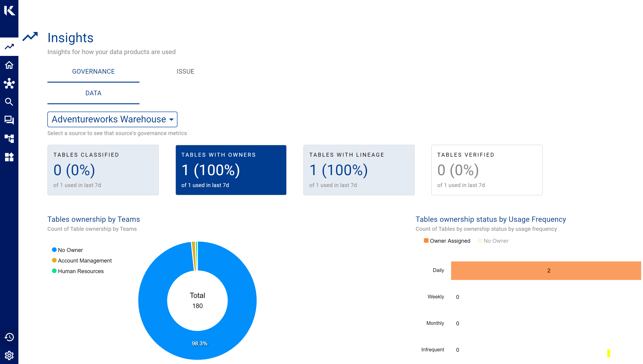Click the Infrequent label in usage chart
The height and width of the screenshot is (364, 643).
coord(433,350)
